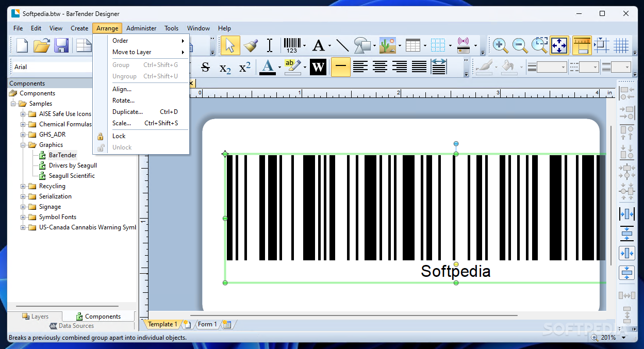Choose the barcode creation tool

point(292,45)
